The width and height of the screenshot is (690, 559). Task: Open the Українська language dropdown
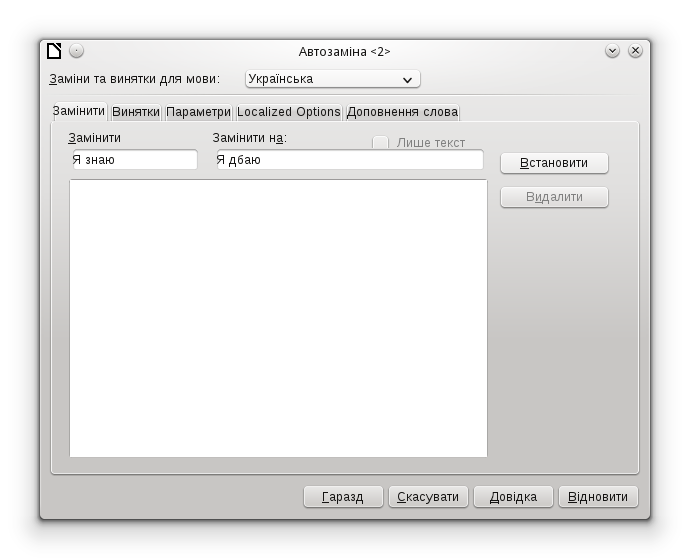332,79
